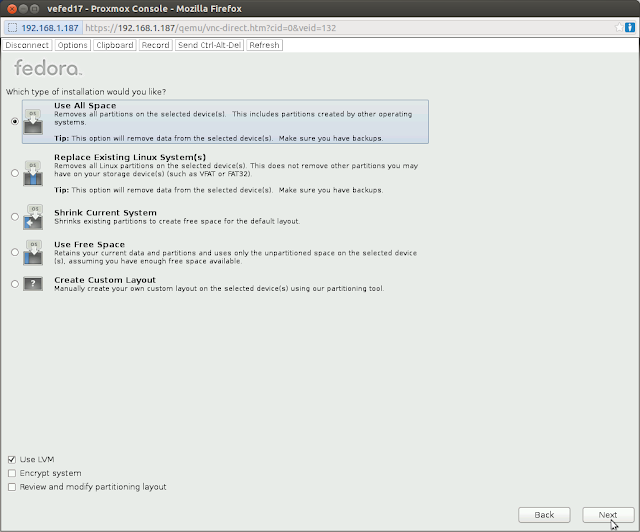Screen dimensions: 640x532
Task: Click the 'Shrink Current System' heading text
Action: point(105,213)
